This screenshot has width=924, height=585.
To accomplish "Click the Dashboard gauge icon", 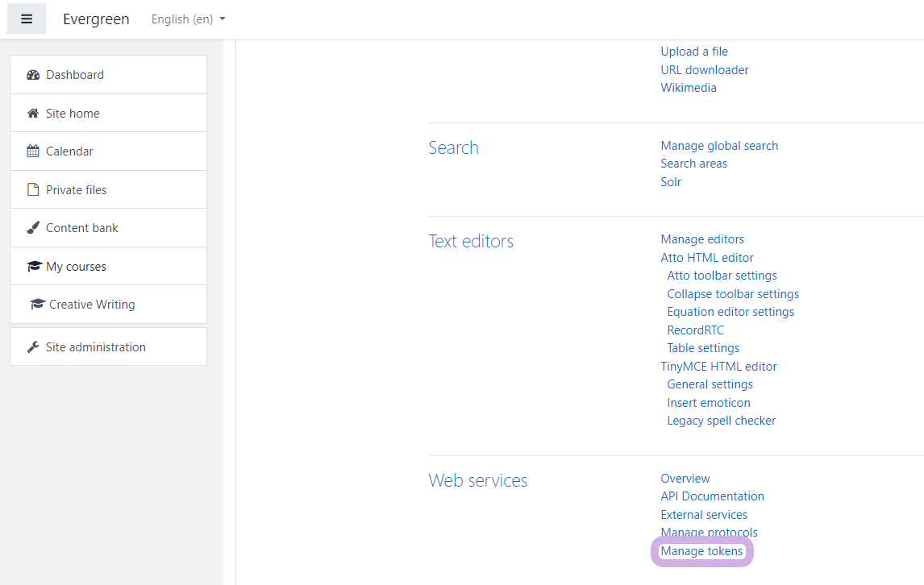I will [33, 75].
